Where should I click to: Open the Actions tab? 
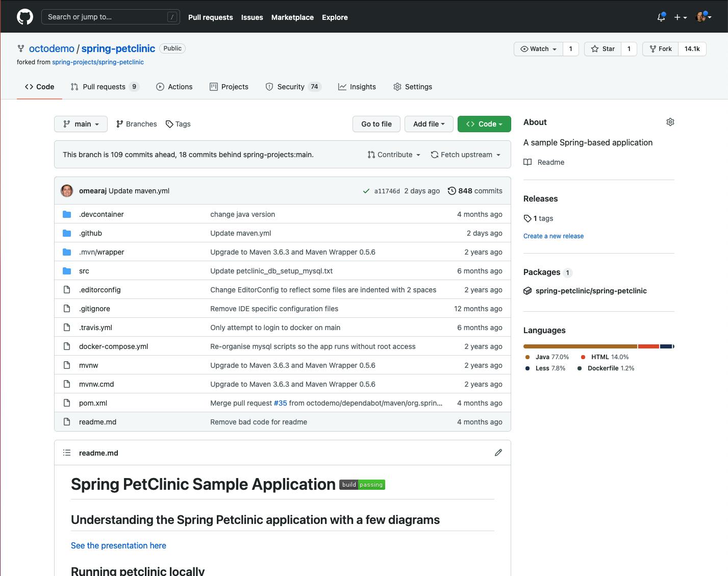174,87
